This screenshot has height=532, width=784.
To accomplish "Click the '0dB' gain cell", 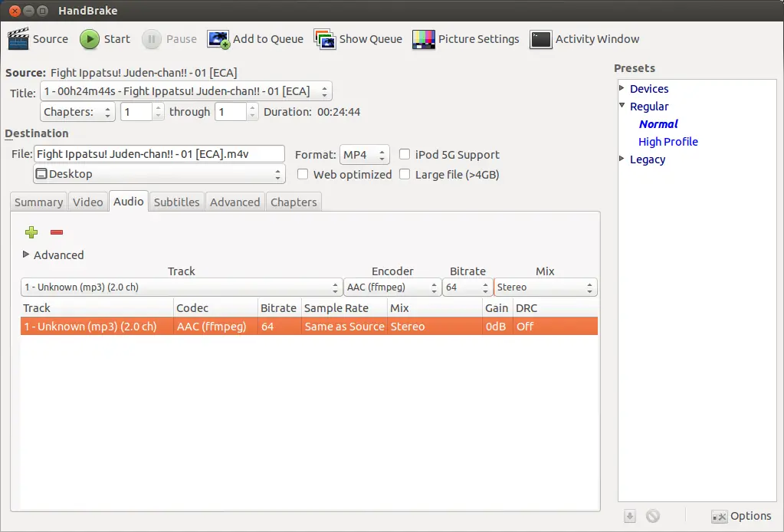I will point(496,327).
